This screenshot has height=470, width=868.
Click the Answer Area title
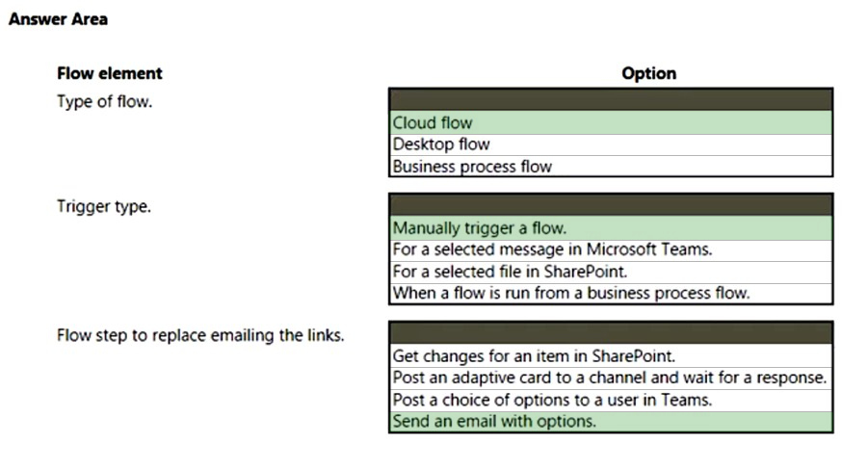(x=58, y=19)
